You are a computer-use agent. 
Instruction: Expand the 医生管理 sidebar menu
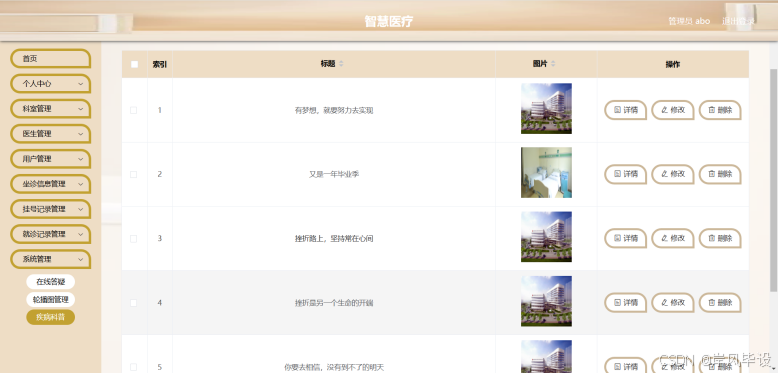[51, 134]
